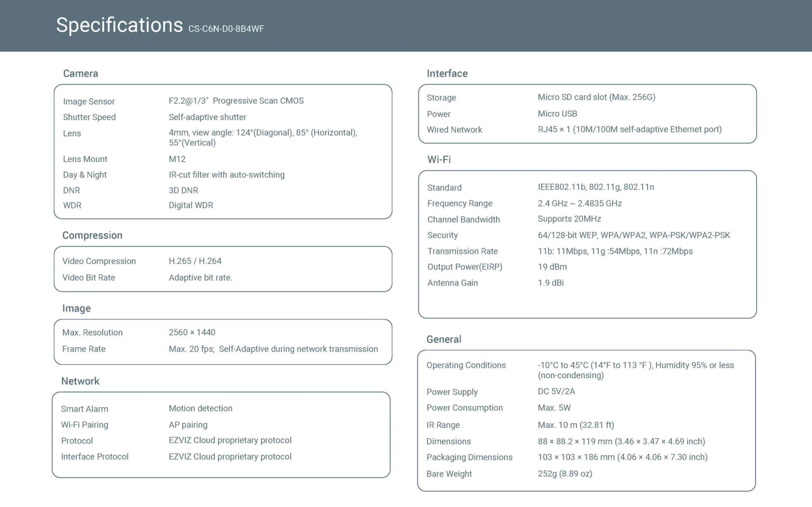Click the Micro SD card slot text
This screenshot has width=812, height=507.
(596, 97)
